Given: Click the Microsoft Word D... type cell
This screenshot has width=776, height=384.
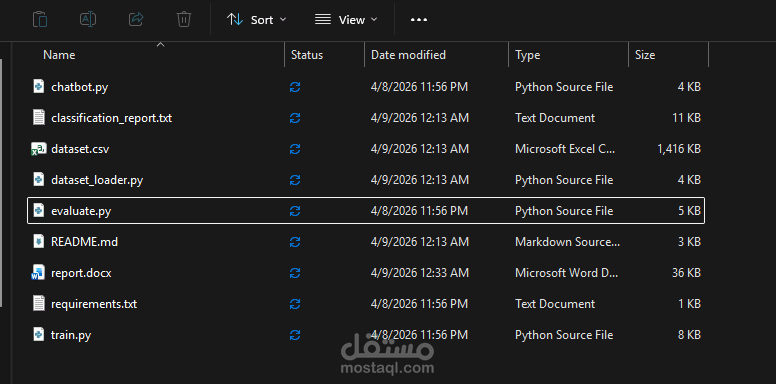Looking at the screenshot, I should click(567, 273).
